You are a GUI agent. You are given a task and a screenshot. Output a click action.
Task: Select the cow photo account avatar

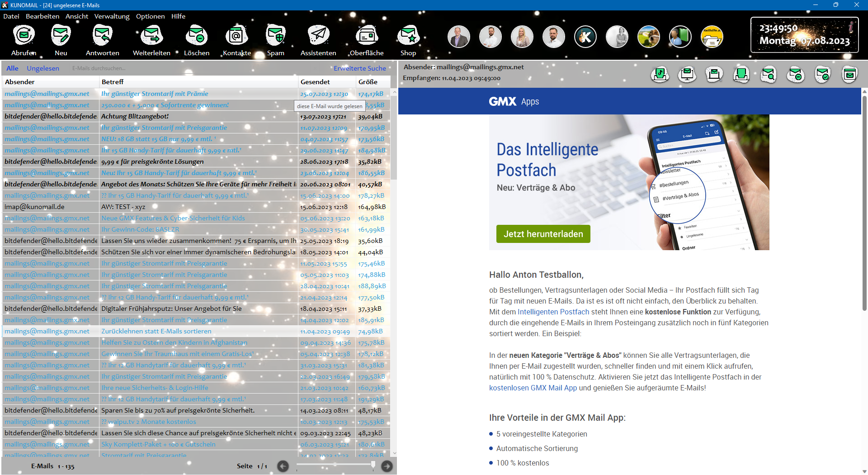tap(649, 37)
